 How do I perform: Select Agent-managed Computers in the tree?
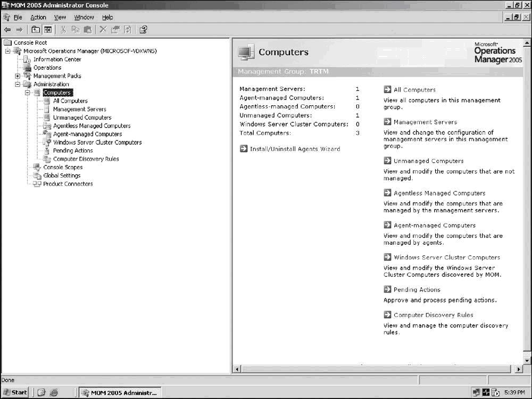[x=87, y=134]
